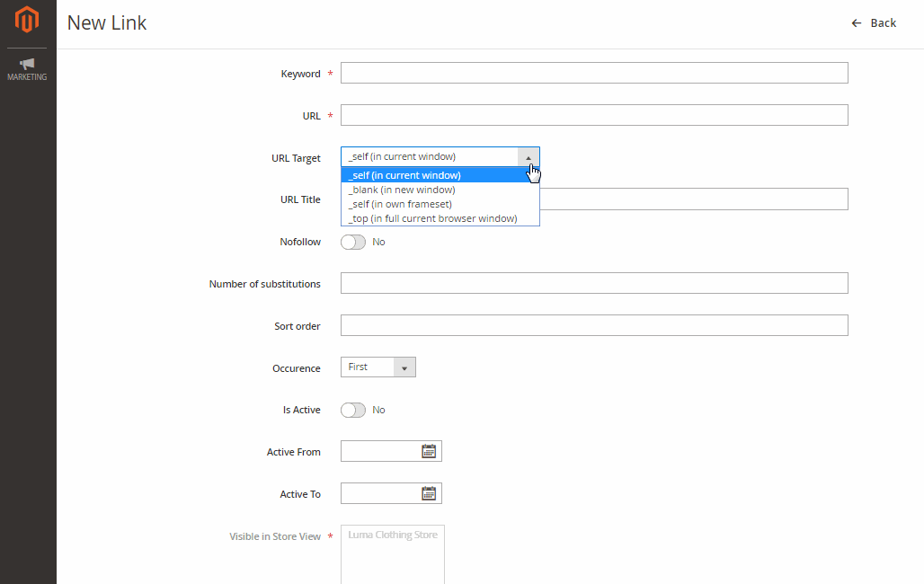
Task: Select '_top (in full current browser window)' option
Action: (440, 218)
